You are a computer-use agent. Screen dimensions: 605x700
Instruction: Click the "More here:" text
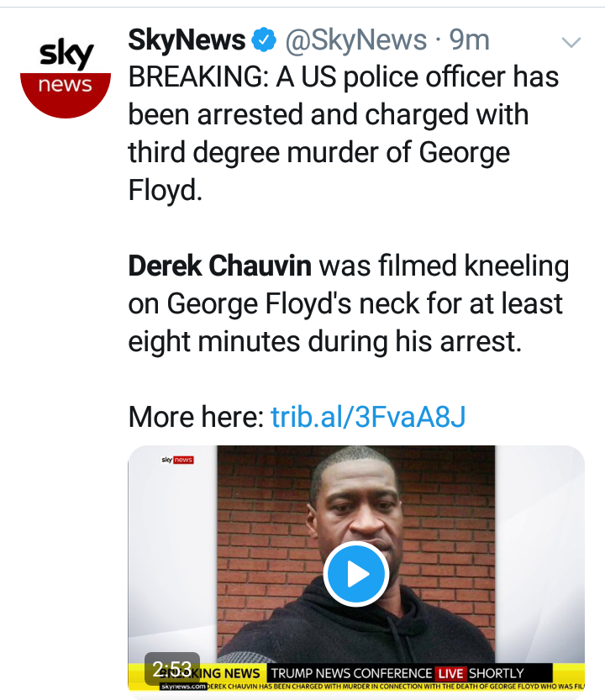point(196,416)
